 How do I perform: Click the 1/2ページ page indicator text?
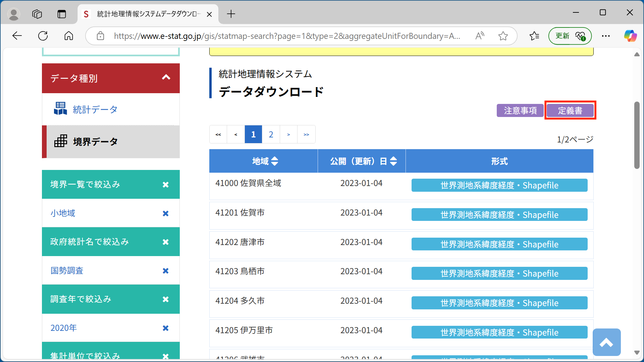(x=575, y=139)
